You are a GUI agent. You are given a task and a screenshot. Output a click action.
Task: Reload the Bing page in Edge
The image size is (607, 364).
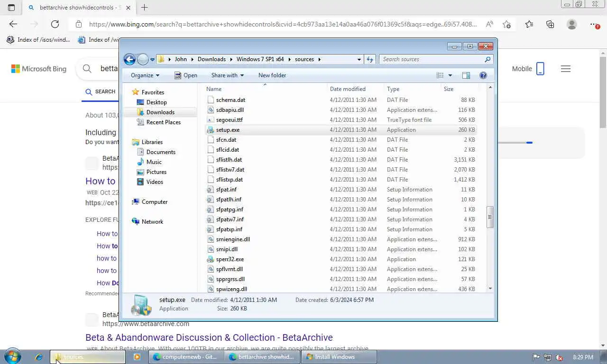coord(55,24)
